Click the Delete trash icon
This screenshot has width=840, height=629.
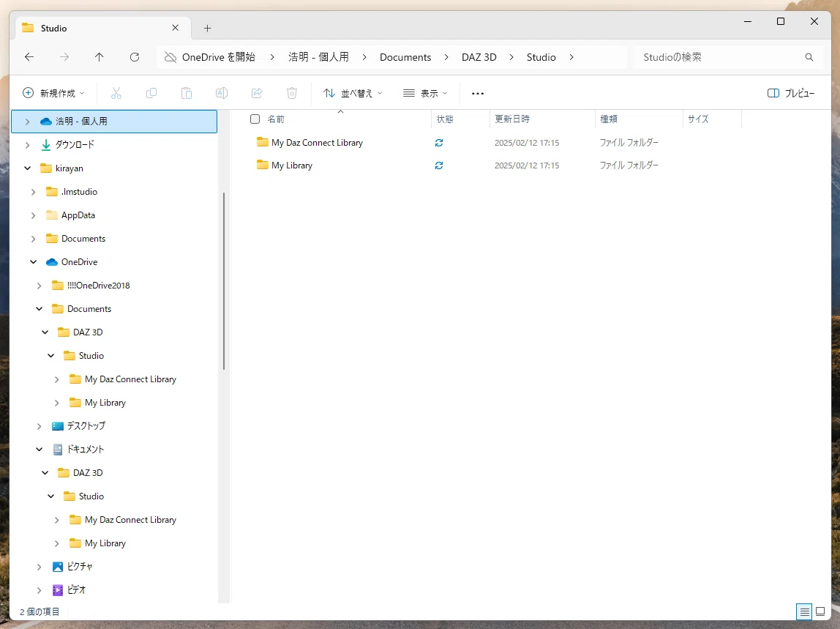(292, 93)
